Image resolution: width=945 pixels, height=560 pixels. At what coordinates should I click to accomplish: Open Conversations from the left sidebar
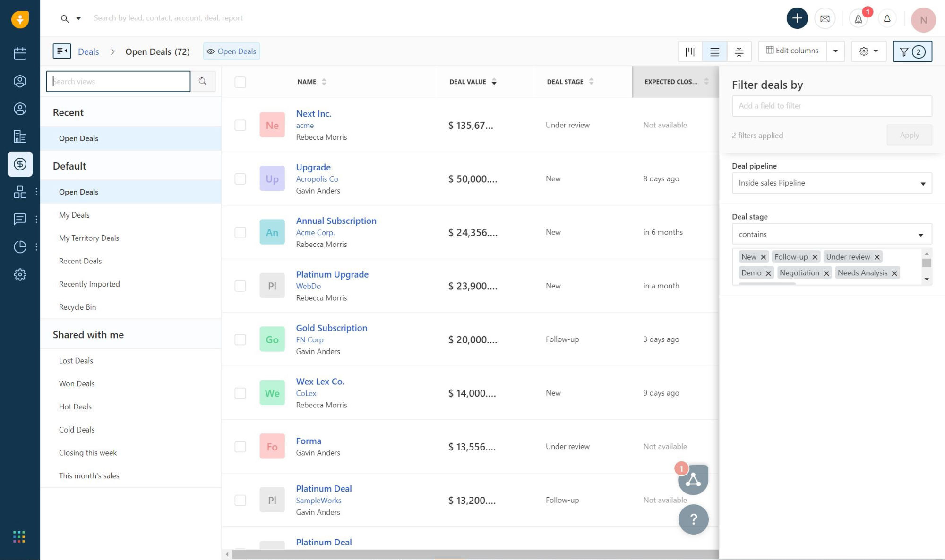20,219
